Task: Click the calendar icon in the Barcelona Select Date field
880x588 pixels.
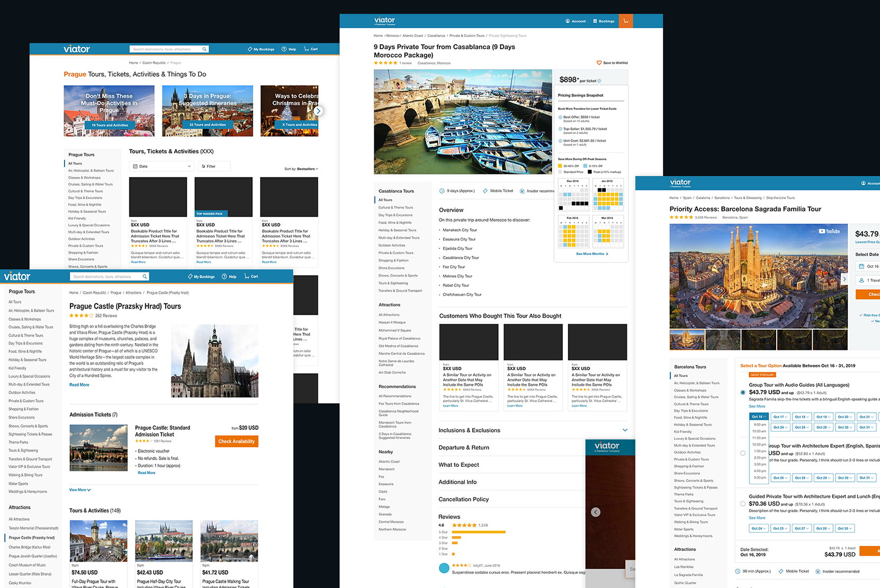Action: click(862, 266)
